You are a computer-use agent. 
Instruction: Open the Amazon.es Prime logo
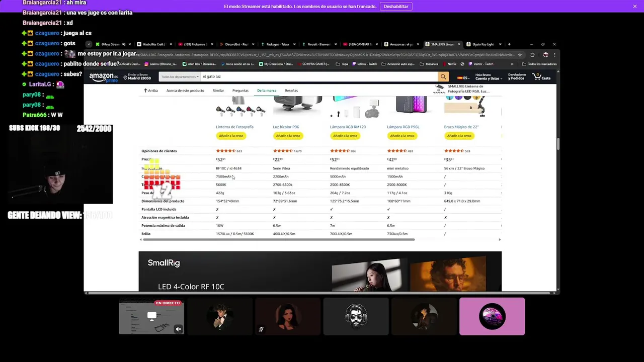coord(103,77)
